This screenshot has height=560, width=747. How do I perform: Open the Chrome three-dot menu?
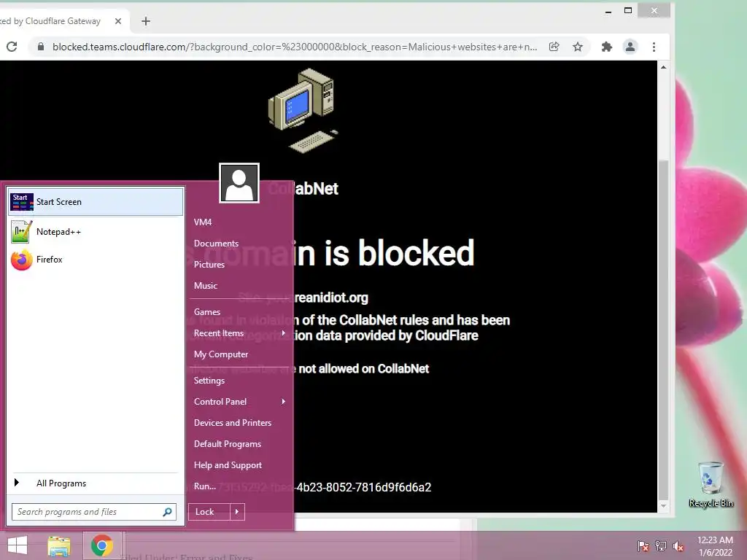coord(654,47)
